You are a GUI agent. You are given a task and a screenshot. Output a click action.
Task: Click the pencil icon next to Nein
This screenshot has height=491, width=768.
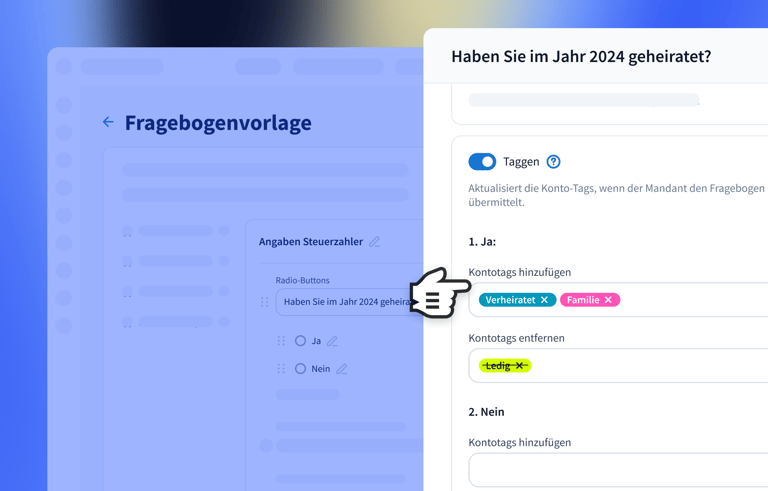pyautogui.click(x=342, y=369)
